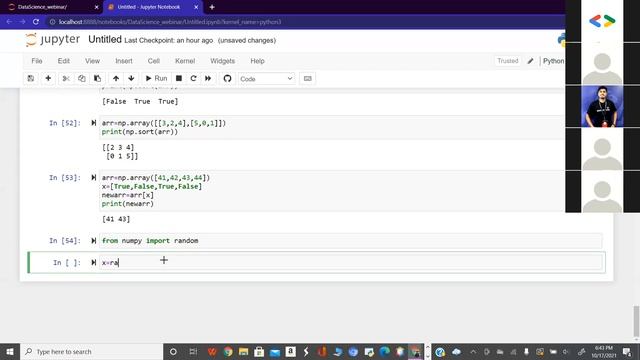
Task: Click the save and checkpoint icon
Action: 31,78
